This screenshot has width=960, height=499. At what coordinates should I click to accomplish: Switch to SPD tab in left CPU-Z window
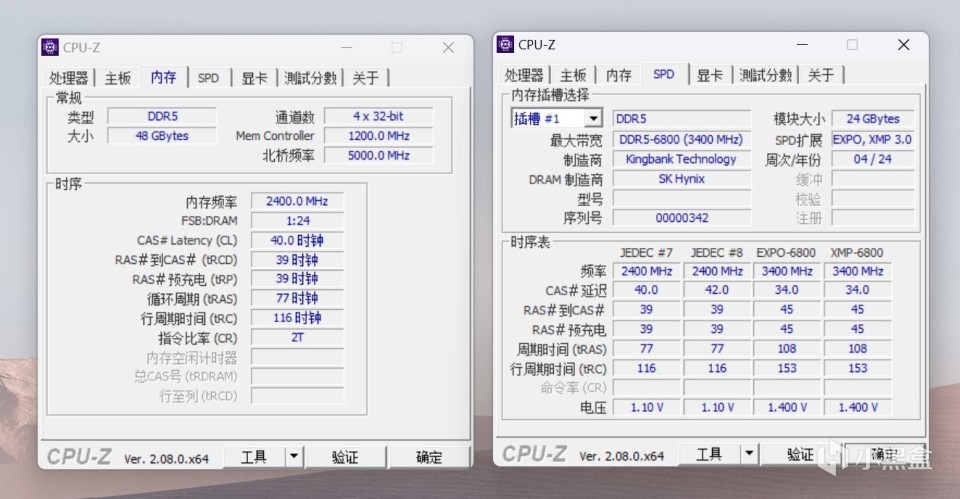point(208,78)
